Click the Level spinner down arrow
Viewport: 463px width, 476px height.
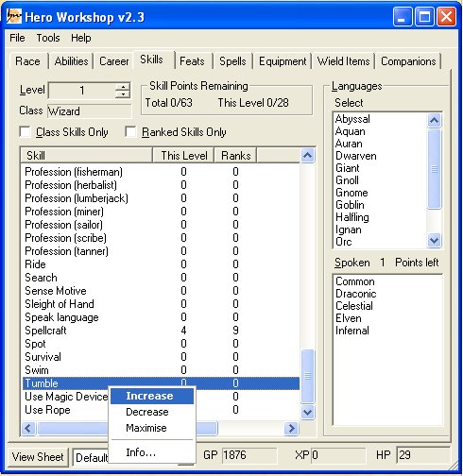tap(123, 94)
